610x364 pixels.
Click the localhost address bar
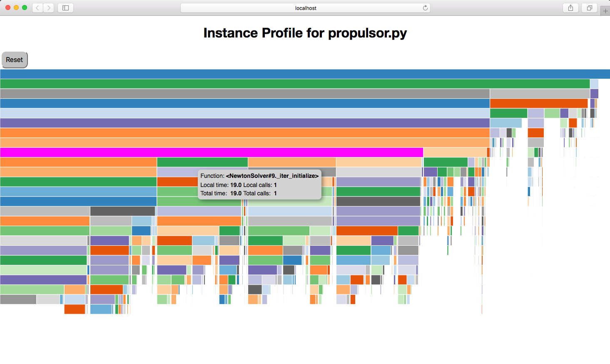[x=305, y=8]
